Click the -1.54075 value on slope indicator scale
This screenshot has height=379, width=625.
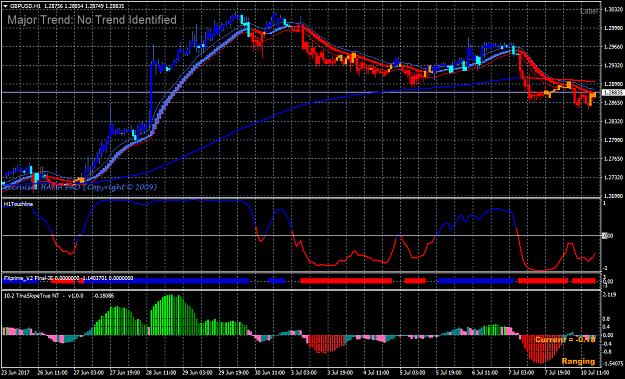613,364
